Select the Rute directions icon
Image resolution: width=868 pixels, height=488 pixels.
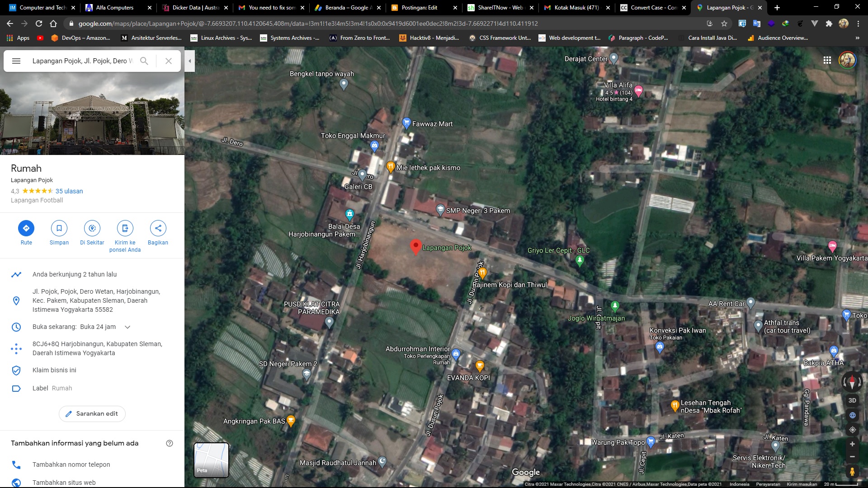coord(26,228)
